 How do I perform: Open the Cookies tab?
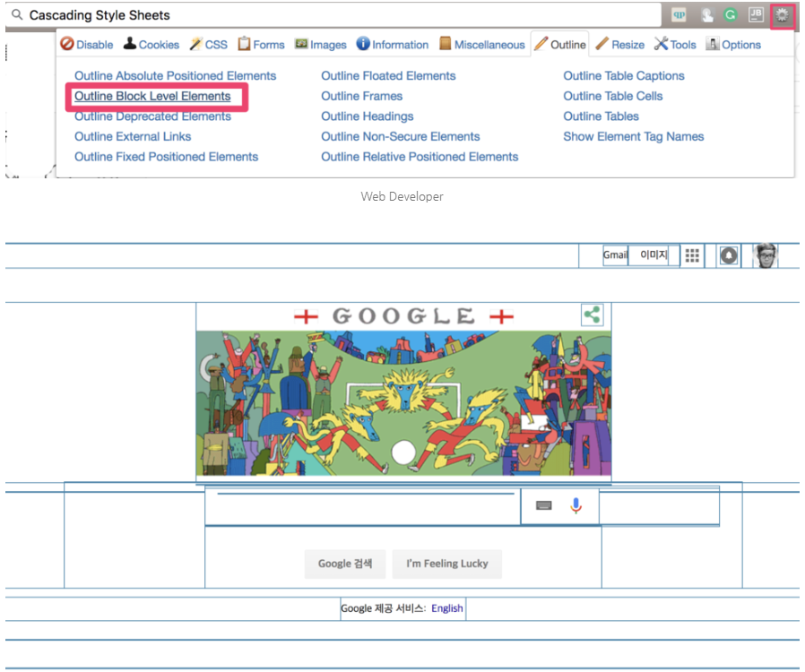pos(151,45)
